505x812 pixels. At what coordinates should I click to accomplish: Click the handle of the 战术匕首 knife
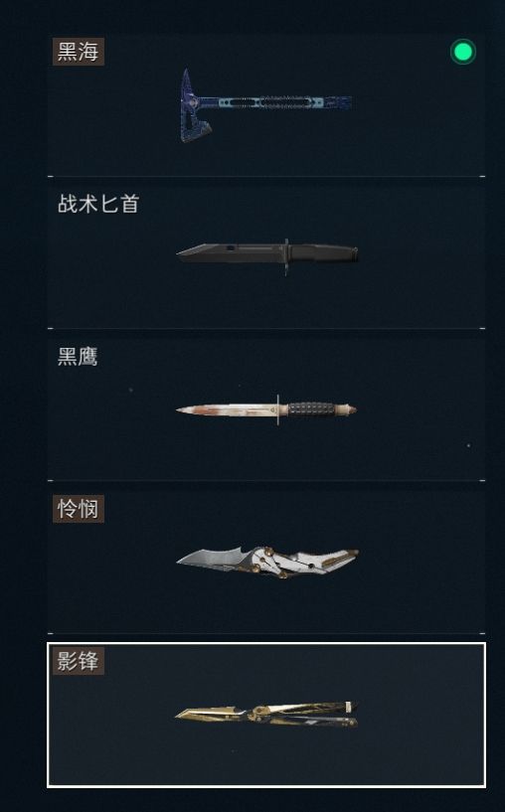(x=323, y=253)
